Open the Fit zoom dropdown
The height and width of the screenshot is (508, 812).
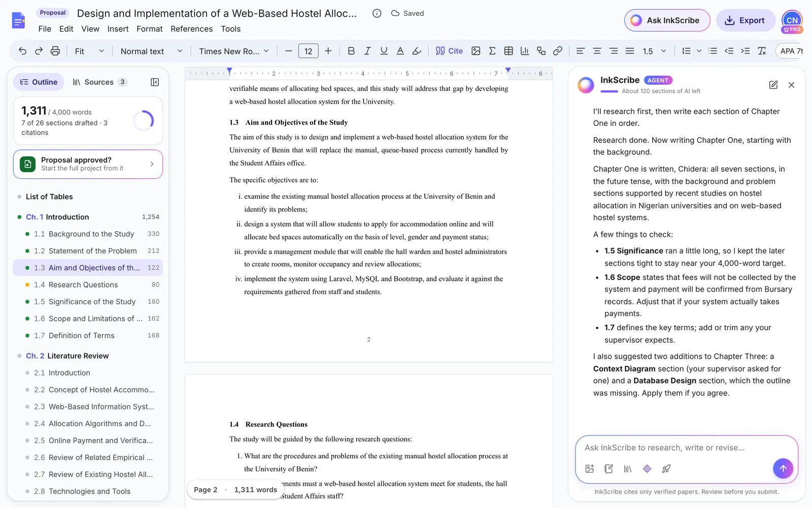point(89,51)
